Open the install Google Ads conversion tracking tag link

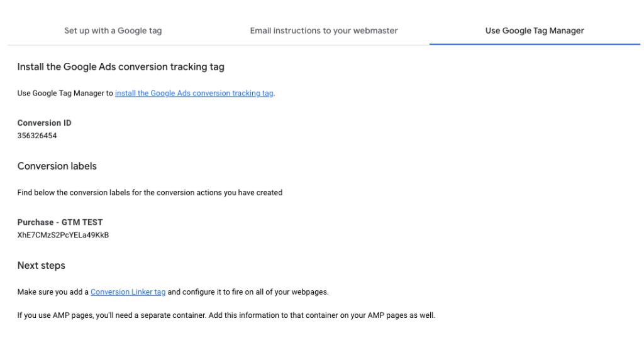click(194, 93)
